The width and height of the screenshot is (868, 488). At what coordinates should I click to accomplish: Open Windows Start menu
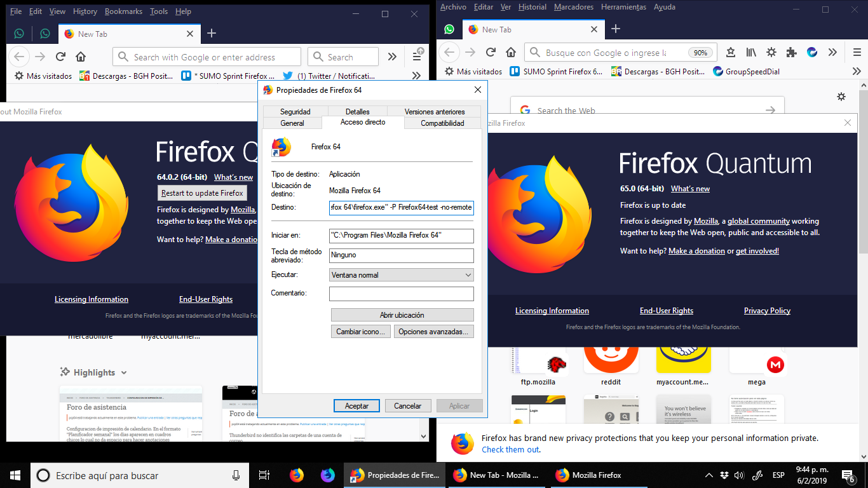(x=15, y=475)
